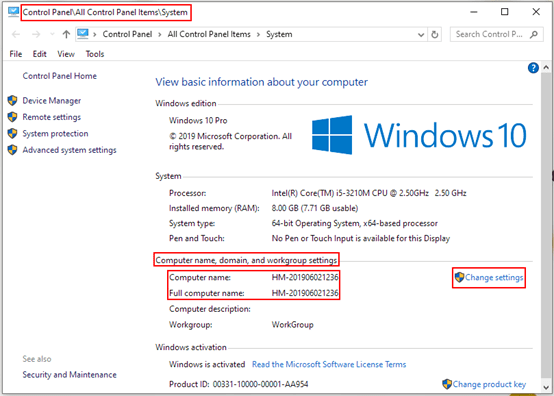Click the search magnifier icon

(534, 34)
